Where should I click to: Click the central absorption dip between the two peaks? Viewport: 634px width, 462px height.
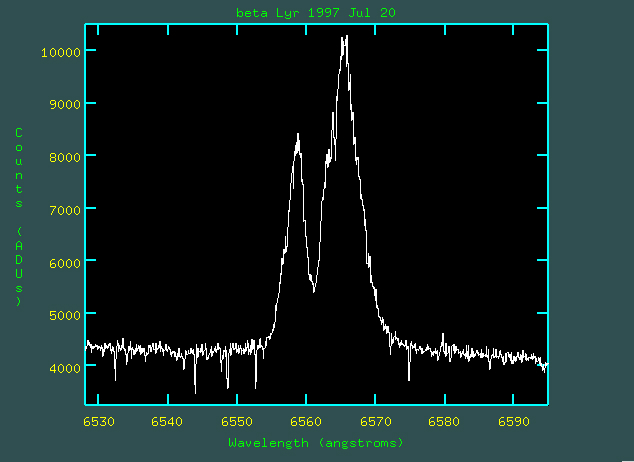coord(314,288)
